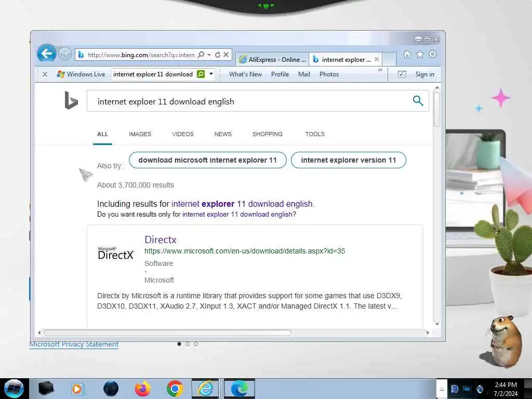Screen dimensions: 532x399
Task: Click the vertical scrollbar up arrow
Action: pos(437,87)
